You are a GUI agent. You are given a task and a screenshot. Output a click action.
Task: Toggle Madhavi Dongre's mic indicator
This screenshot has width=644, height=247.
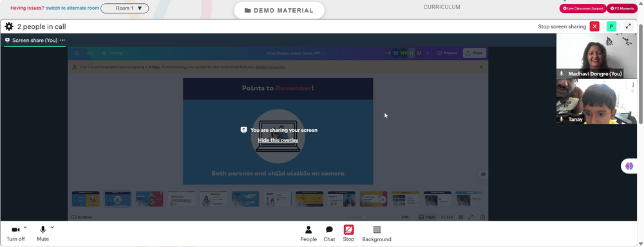562,74
